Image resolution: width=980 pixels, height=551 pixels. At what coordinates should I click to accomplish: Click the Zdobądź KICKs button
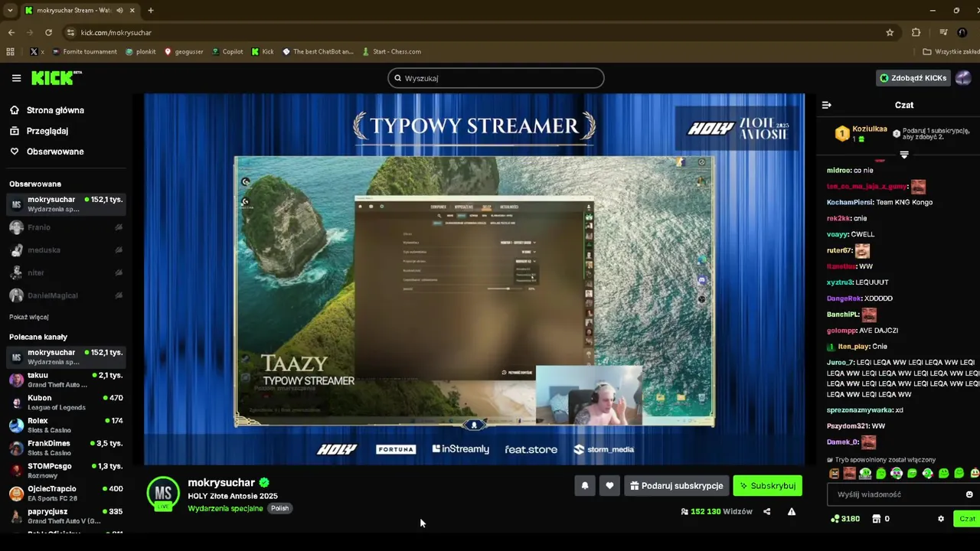coord(913,78)
